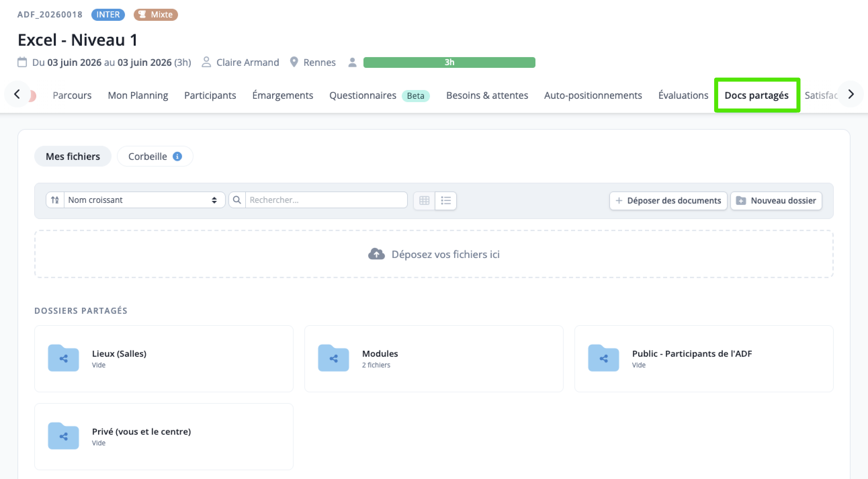This screenshot has width=868, height=479.
Task: Switch to grid view
Action: 424,201
